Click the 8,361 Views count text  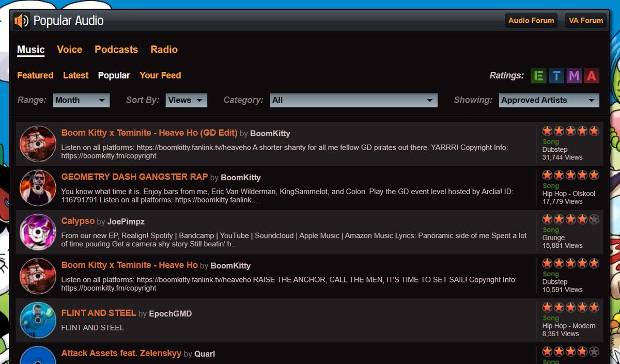[x=561, y=334]
